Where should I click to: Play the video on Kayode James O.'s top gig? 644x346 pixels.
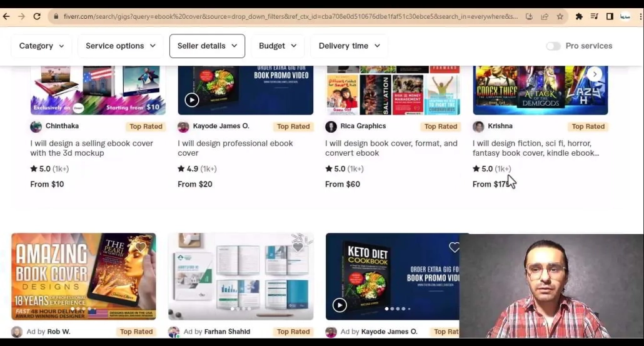[x=192, y=100]
